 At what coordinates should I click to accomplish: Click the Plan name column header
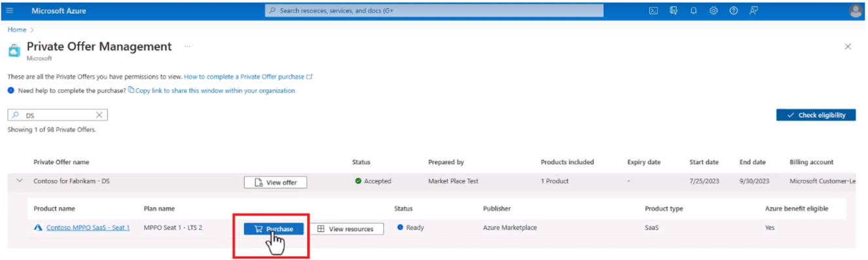159,208
